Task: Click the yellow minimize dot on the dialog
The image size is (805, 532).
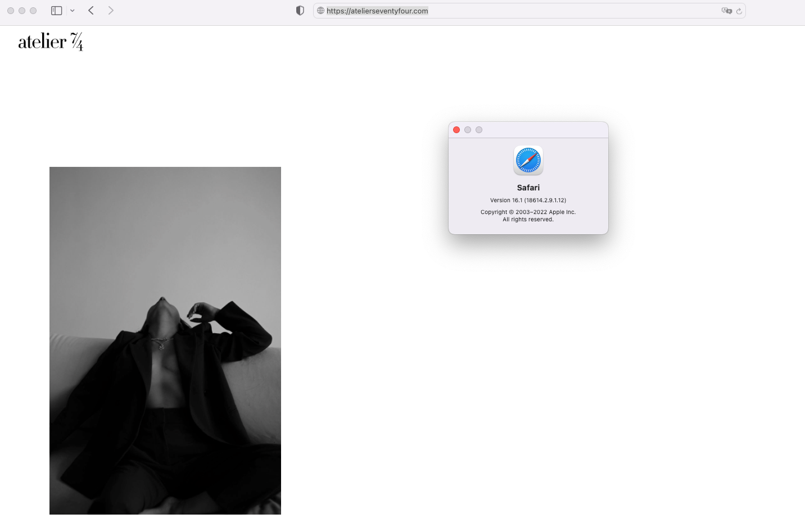Action: [x=468, y=129]
